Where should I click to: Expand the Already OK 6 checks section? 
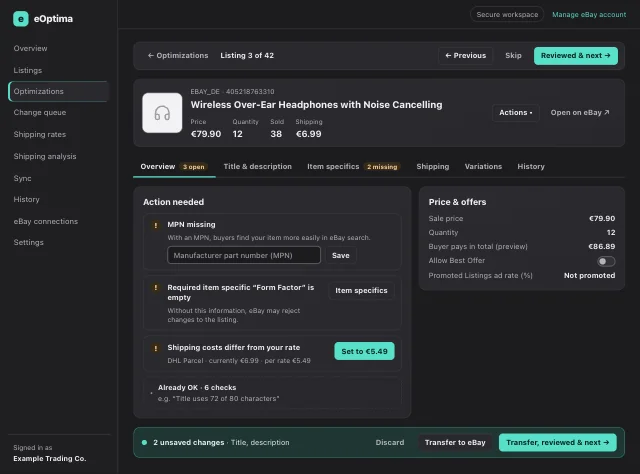click(x=272, y=393)
